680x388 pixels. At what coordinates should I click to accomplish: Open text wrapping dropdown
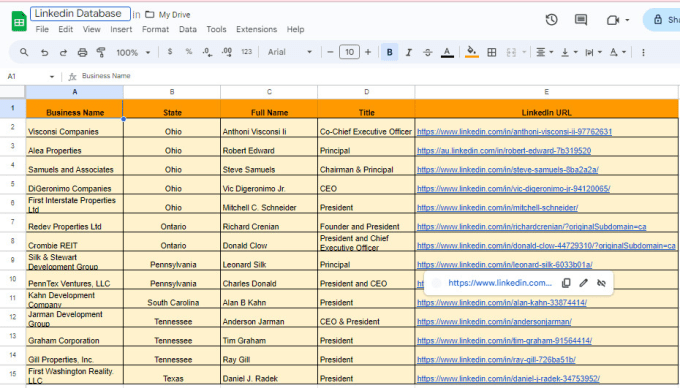[593, 52]
